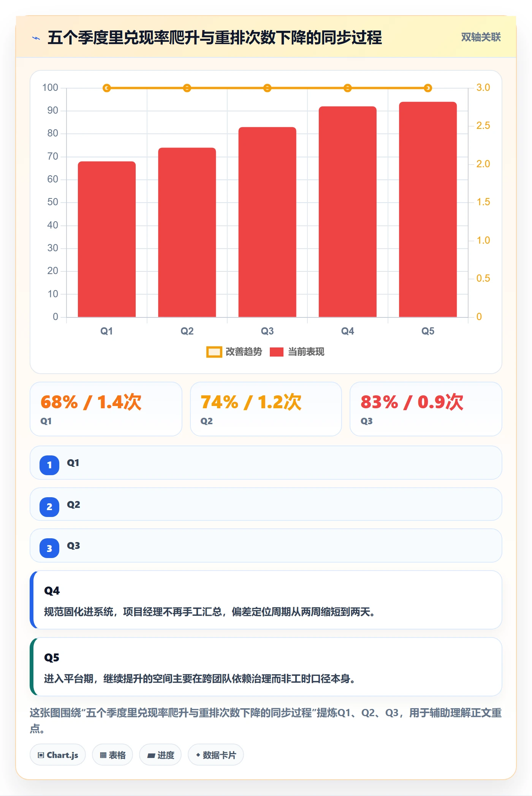Select the 表格 tag

112,755
